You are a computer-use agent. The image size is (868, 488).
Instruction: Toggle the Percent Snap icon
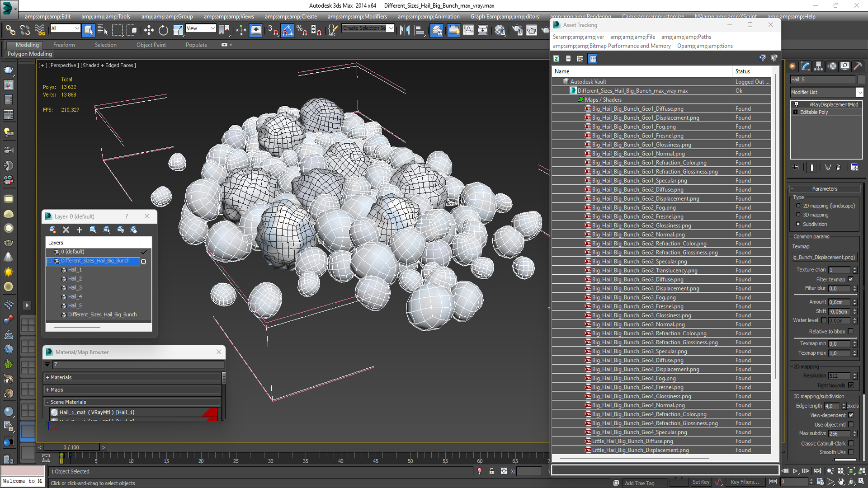coord(302,30)
